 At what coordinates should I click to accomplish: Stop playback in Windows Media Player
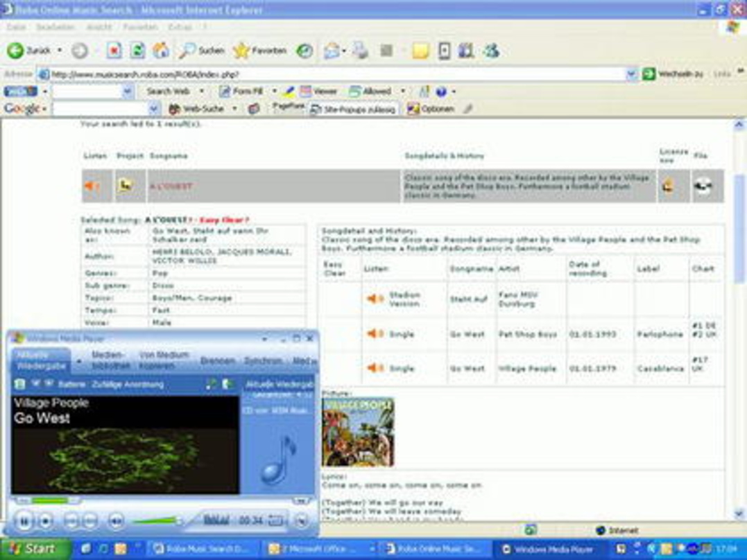point(45,521)
